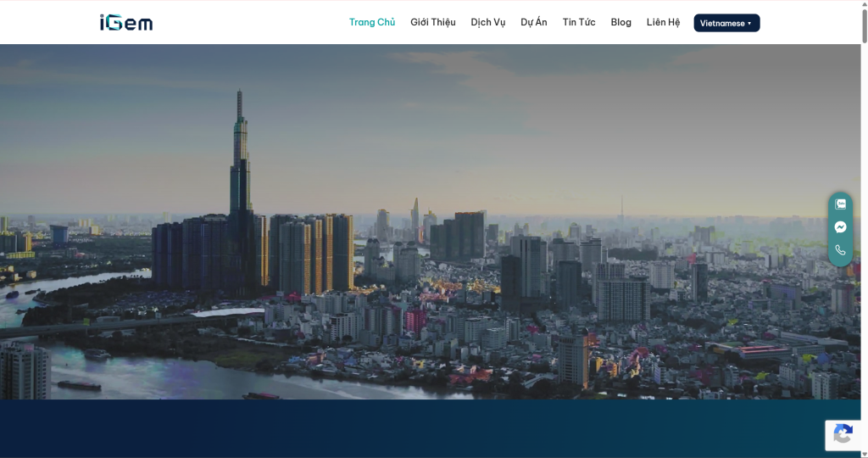Click the vertical scrollbar thumb
The width and height of the screenshot is (868, 458).
point(863,25)
